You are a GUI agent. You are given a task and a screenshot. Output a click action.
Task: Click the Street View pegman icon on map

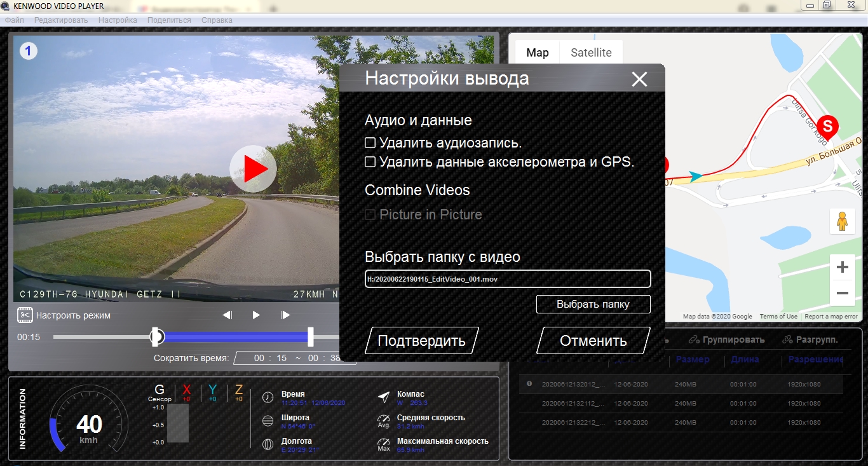[842, 221]
